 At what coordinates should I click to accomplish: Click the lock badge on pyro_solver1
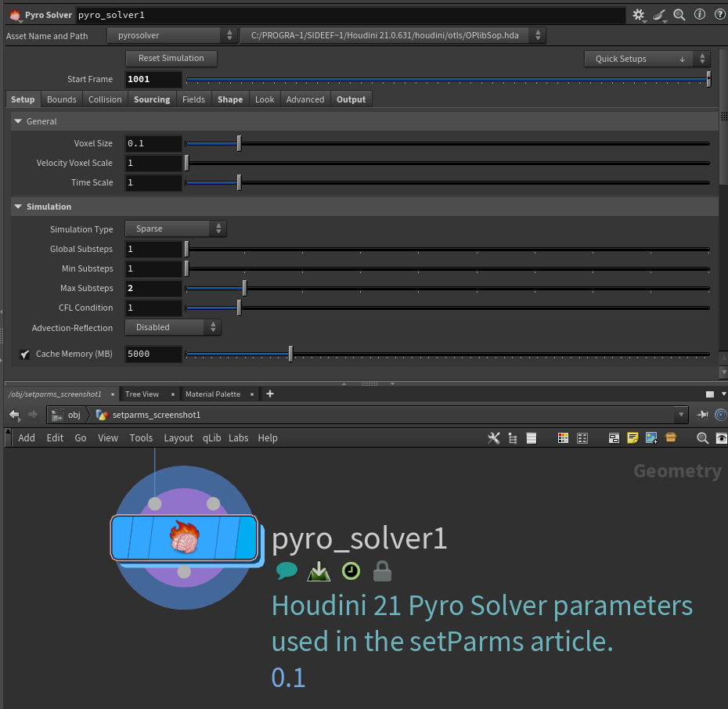tap(382, 571)
